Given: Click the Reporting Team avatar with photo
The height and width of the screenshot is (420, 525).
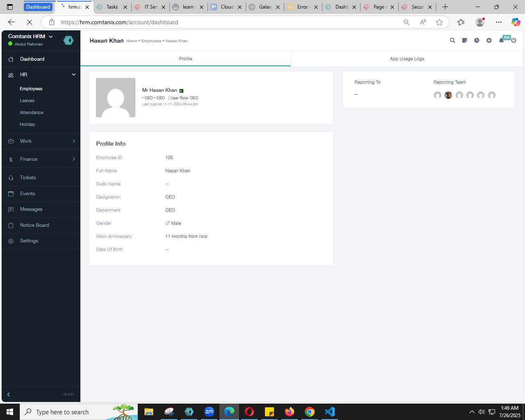Looking at the screenshot, I should click(x=448, y=95).
